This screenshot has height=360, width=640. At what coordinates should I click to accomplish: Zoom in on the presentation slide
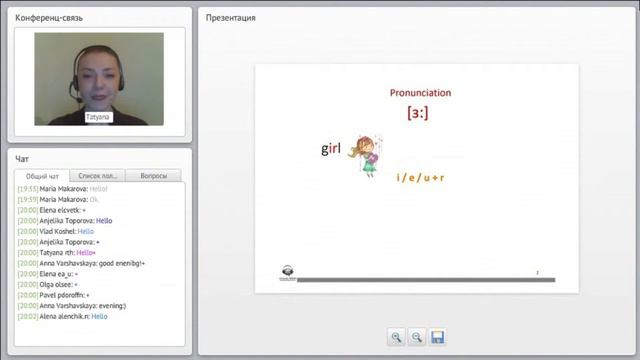(x=396, y=337)
